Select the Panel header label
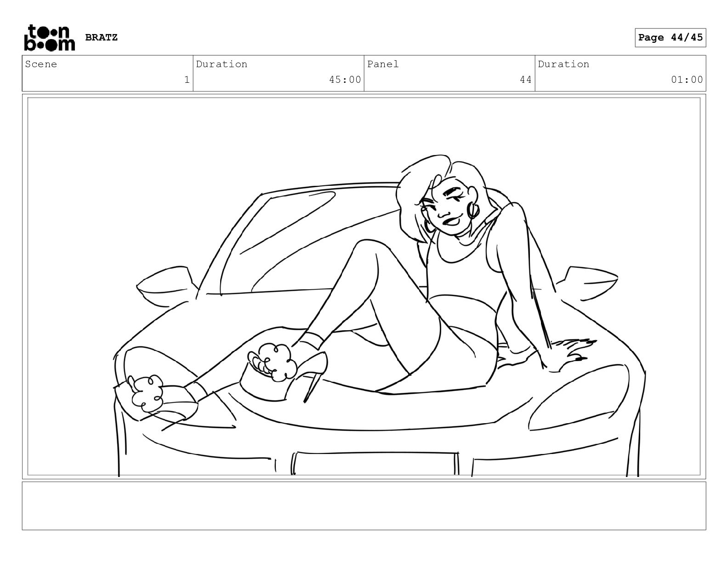 click(x=383, y=64)
